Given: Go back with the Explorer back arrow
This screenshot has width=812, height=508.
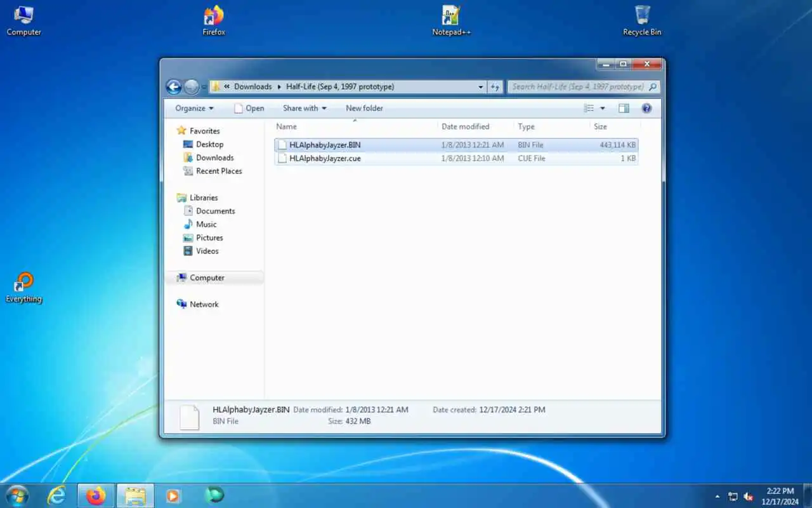Looking at the screenshot, I should pos(173,86).
